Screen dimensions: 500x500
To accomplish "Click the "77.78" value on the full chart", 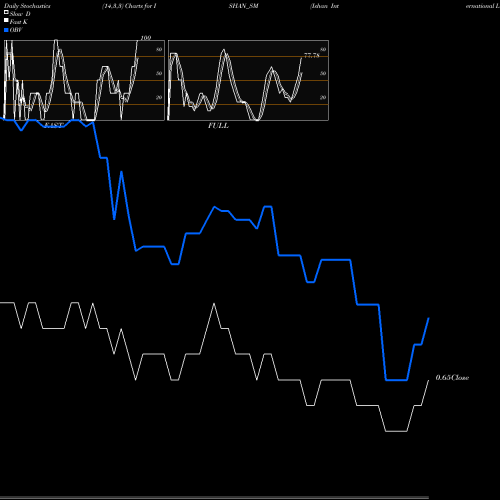I will (x=312, y=55).
